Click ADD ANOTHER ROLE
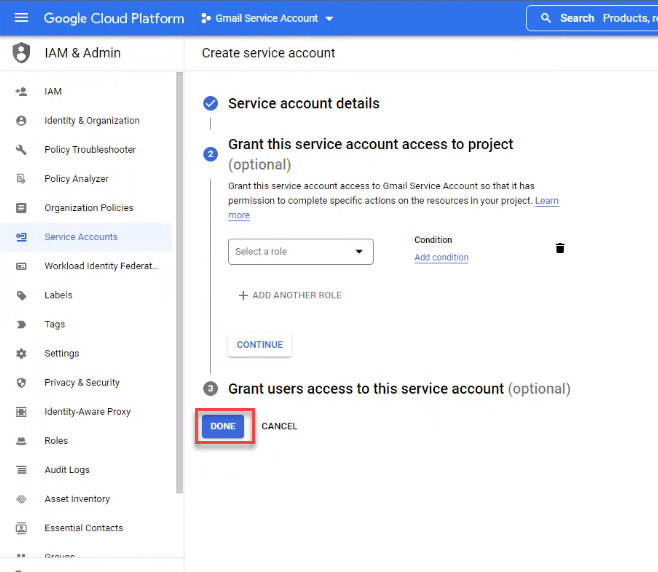The image size is (658, 572). (290, 295)
